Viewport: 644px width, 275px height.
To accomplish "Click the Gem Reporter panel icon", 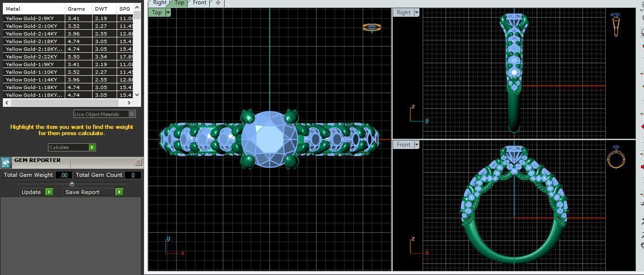I will (x=6, y=162).
